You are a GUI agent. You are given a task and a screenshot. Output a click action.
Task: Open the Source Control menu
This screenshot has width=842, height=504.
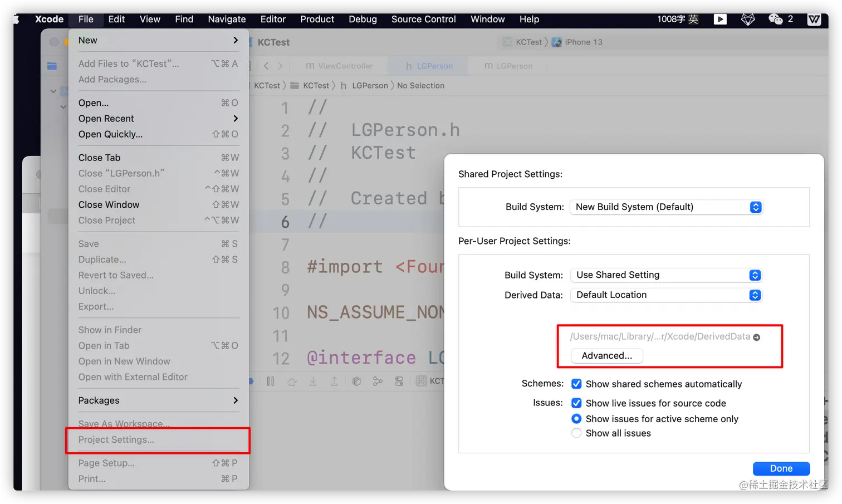click(x=423, y=19)
